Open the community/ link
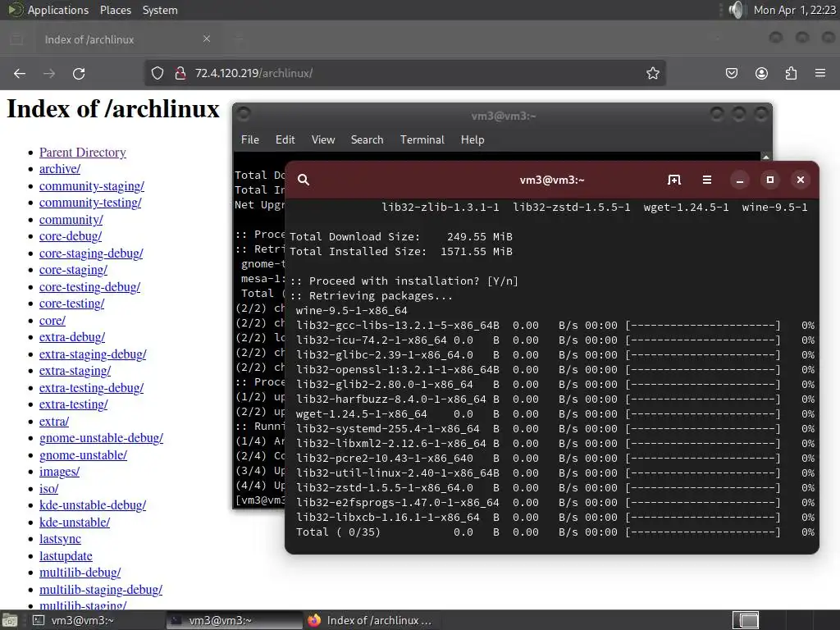840x630 pixels. [71, 220]
